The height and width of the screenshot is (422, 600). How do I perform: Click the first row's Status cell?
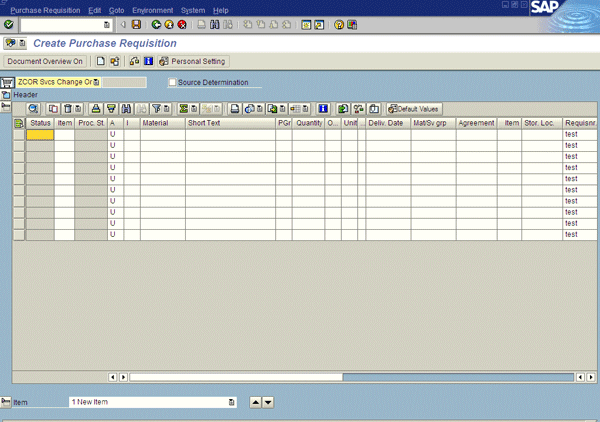(x=40, y=134)
